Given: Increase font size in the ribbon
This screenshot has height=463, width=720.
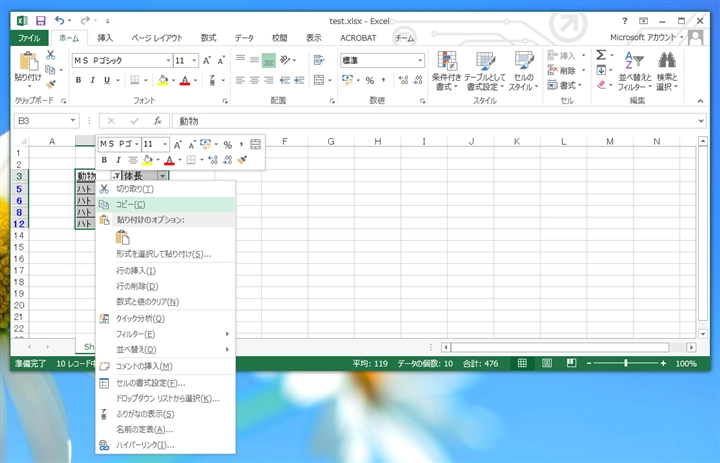Looking at the screenshot, I should (207, 61).
